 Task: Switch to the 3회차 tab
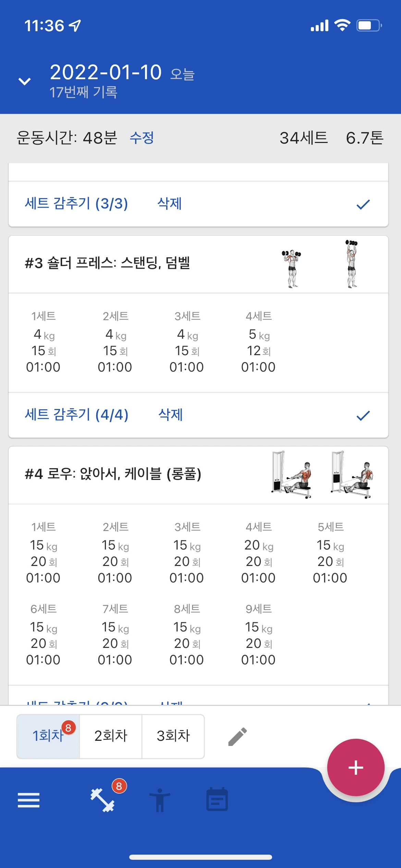[173, 736]
